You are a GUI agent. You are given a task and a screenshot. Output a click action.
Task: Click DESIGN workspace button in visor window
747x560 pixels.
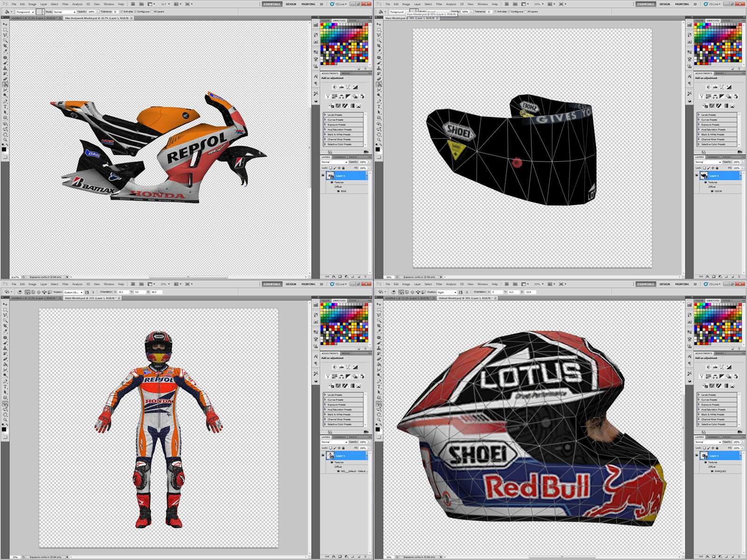pyautogui.click(x=665, y=4)
